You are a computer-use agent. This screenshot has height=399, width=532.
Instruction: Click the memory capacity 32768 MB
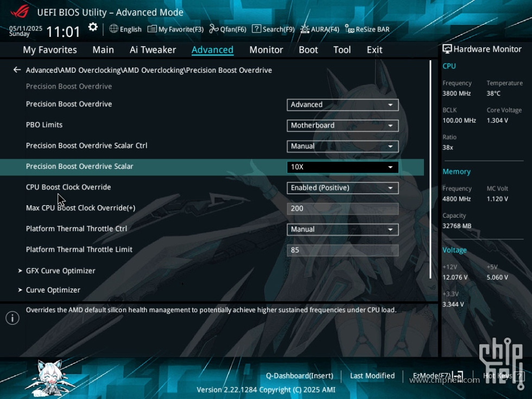pos(457,226)
